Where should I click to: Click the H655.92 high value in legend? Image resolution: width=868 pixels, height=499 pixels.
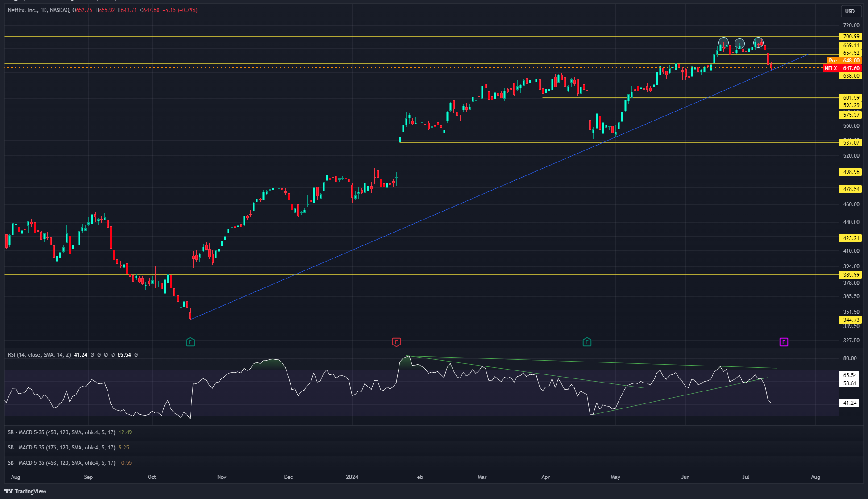point(105,10)
